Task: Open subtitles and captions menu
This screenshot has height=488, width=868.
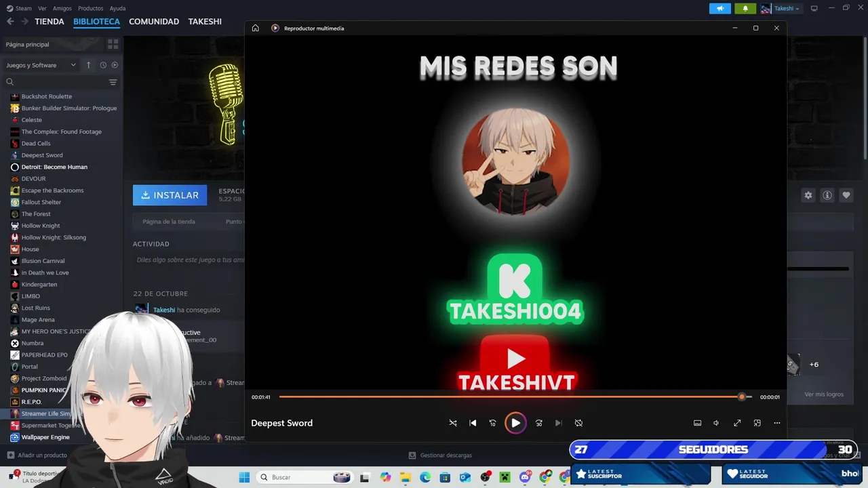Action: click(x=697, y=423)
